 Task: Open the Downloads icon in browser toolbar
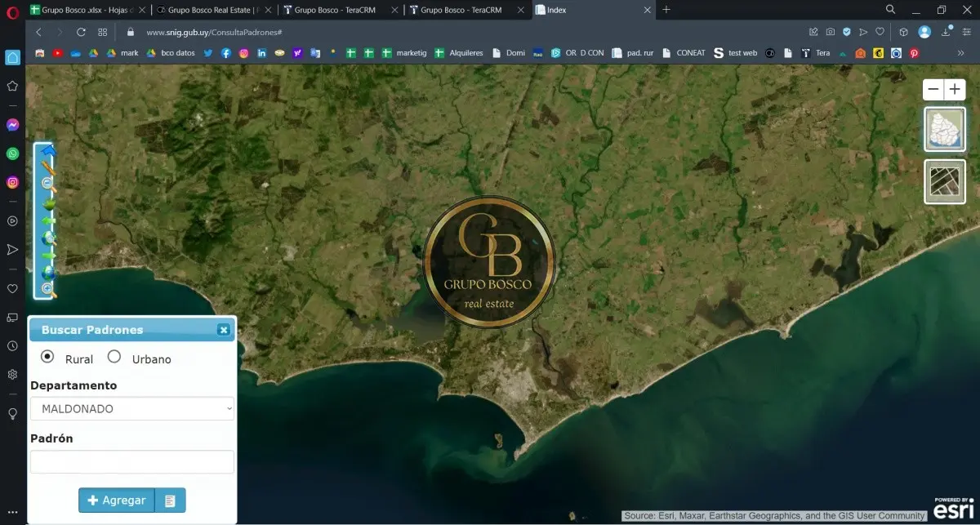946,32
